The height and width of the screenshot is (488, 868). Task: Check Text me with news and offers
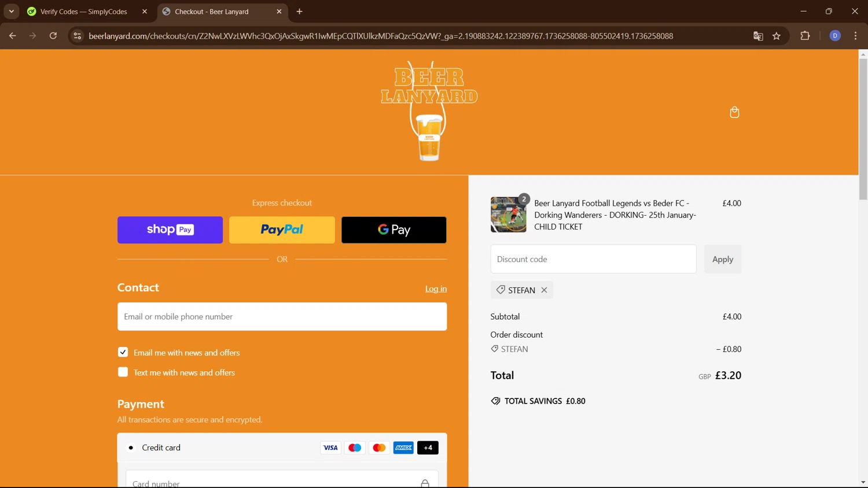pyautogui.click(x=123, y=372)
